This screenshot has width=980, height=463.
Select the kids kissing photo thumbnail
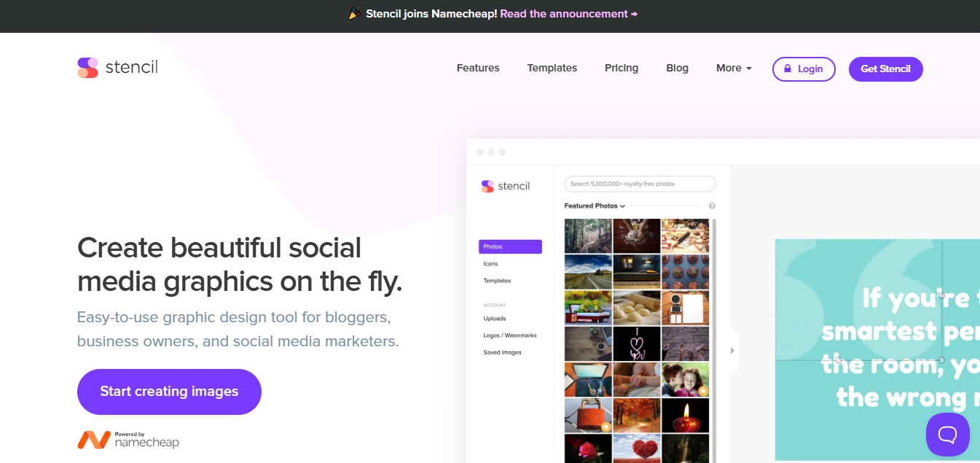pyautogui.click(x=685, y=380)
